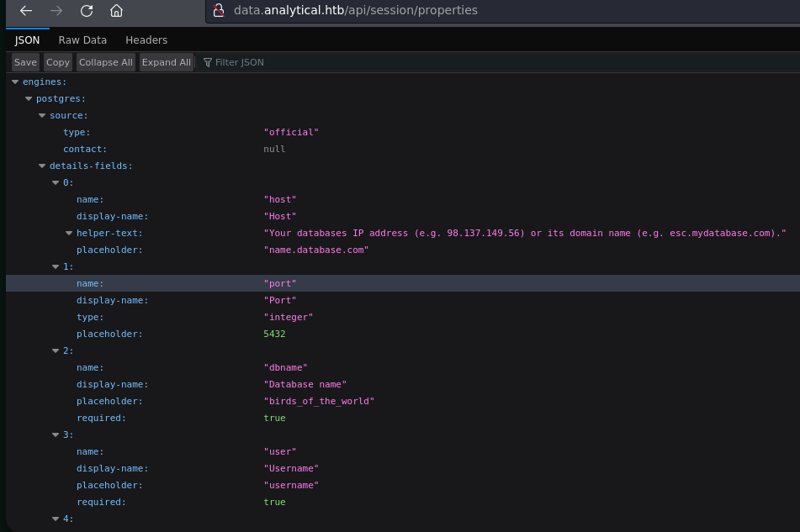Viewport: 800px width, 532px height.
Task: Select the JSON tab
Action: pos(28,40)
